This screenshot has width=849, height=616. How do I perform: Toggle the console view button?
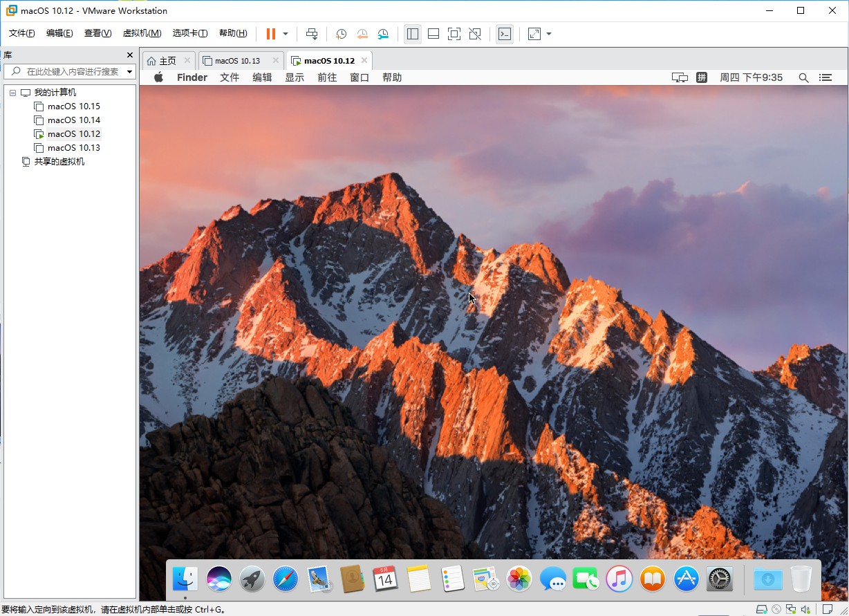(505, 34)
